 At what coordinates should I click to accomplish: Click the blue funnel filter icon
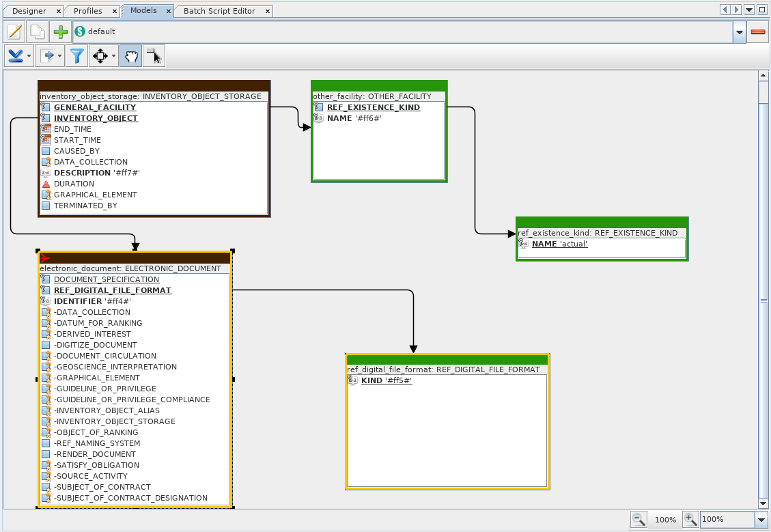pos(76,56)
